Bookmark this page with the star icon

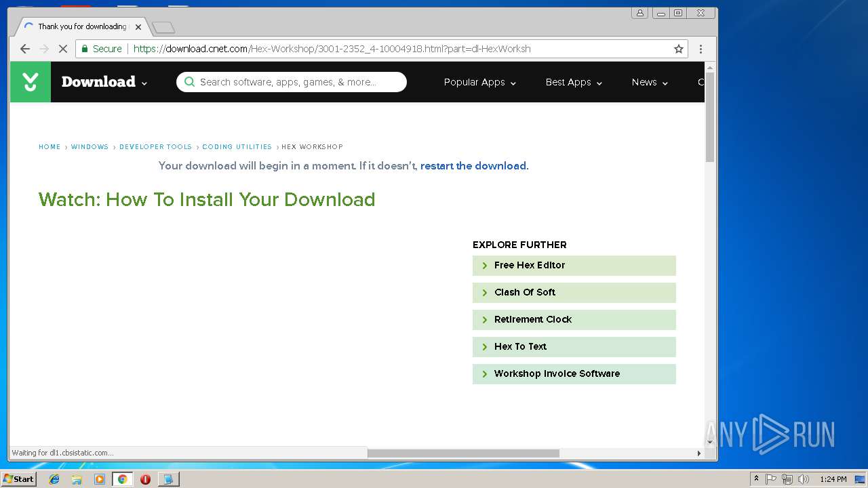[679, 49]
